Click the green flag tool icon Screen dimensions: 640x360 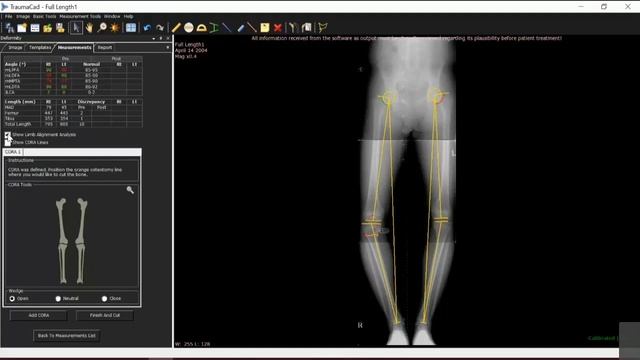(322, 27)
